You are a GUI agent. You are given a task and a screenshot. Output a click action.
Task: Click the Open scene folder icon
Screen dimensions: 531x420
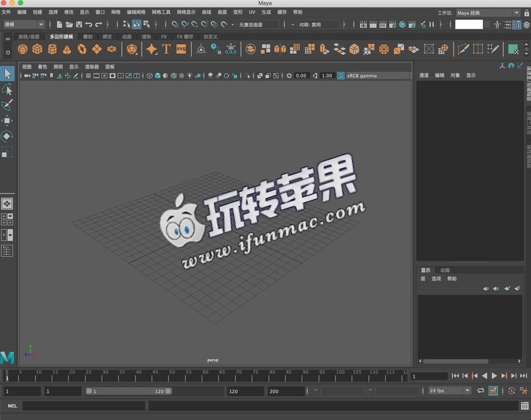(69, 25)
